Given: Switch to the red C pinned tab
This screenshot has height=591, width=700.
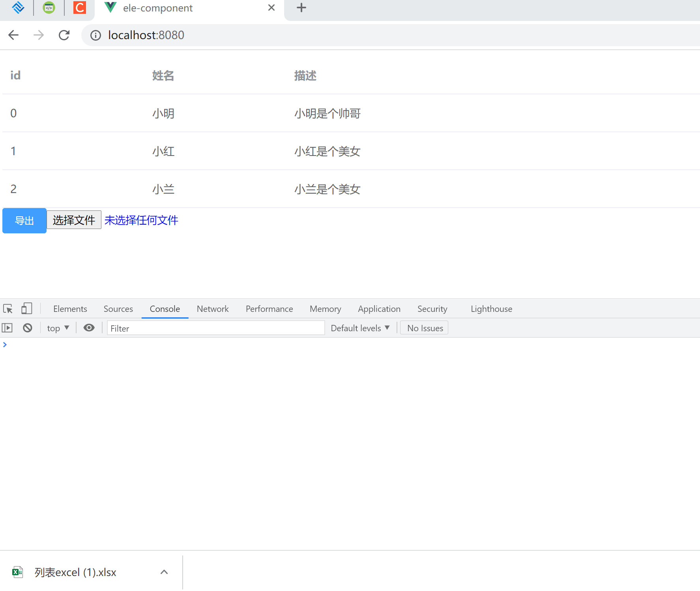Looking at the screenshot, I should 80,8.
